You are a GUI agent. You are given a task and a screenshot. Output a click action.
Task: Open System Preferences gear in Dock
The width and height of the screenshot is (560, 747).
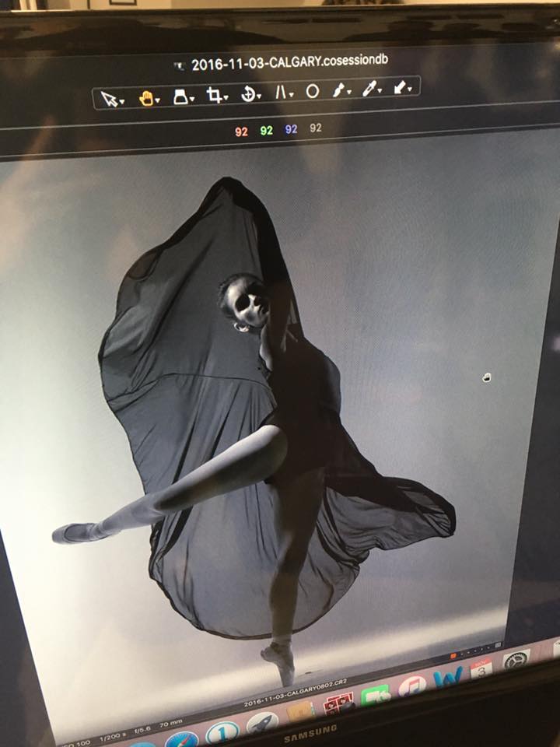[x=516, y=661]
